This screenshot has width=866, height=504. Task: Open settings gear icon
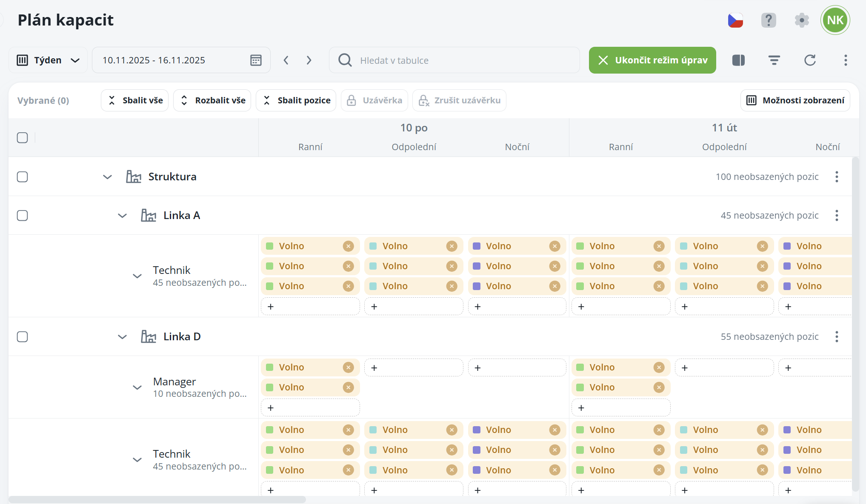click(802, 20)
